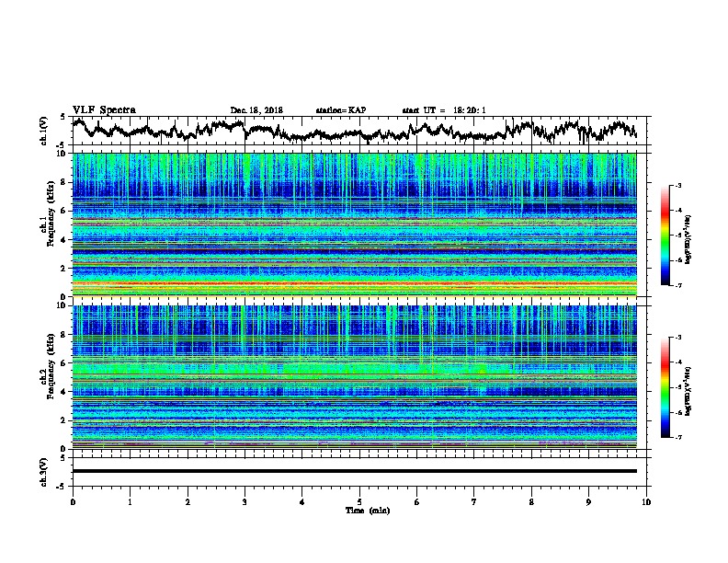
Task: Click the time axis tick label '8'
Action: (x=531, y=502)
